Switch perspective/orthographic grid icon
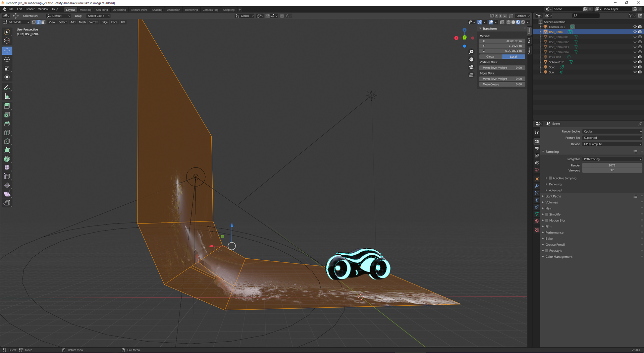 click(471, 75)
